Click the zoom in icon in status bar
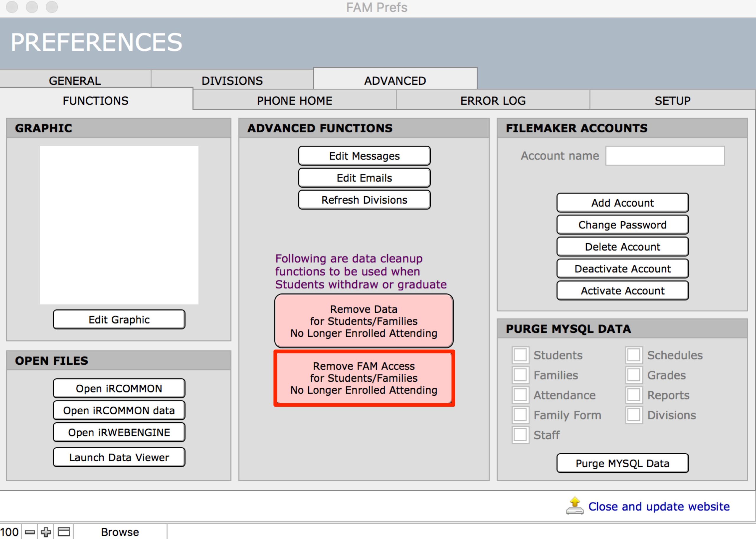Image resolution: width=756 pixels, height=539 pixels. (46, 532)
